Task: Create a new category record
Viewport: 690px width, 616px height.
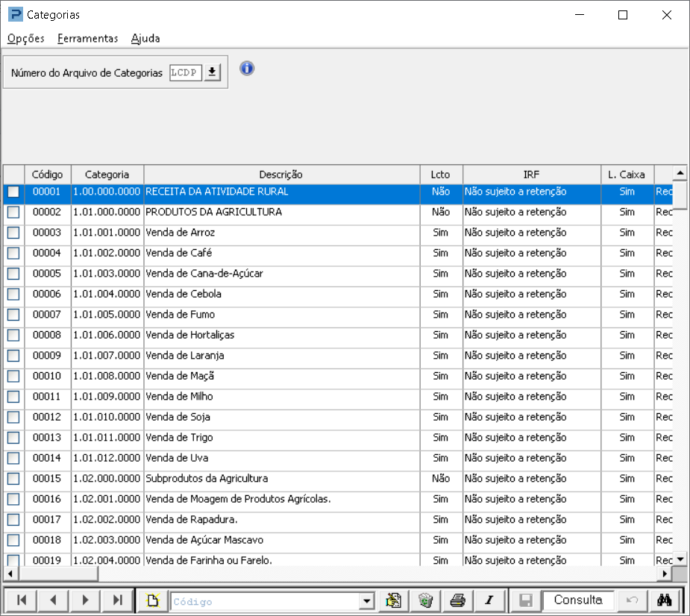Action: [153, 600]
